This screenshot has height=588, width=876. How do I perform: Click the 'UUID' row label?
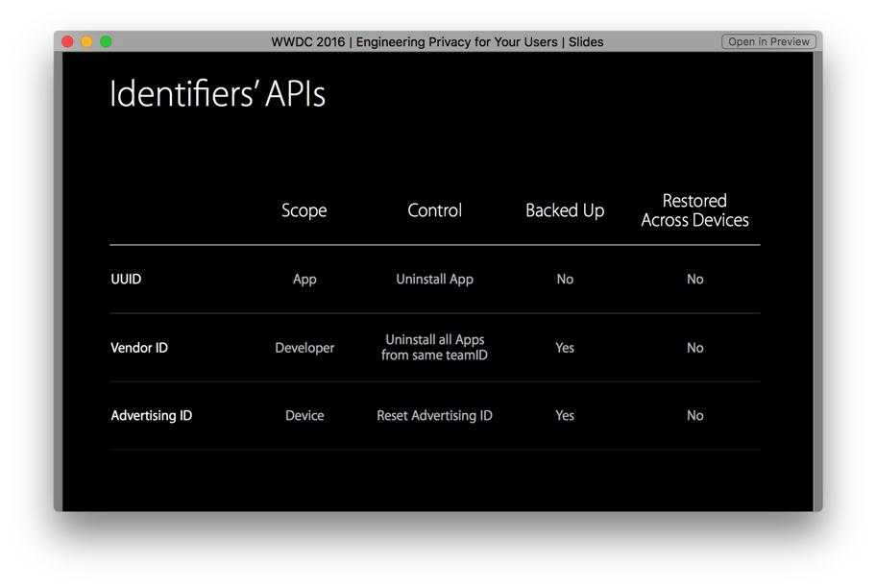point(126,279)
